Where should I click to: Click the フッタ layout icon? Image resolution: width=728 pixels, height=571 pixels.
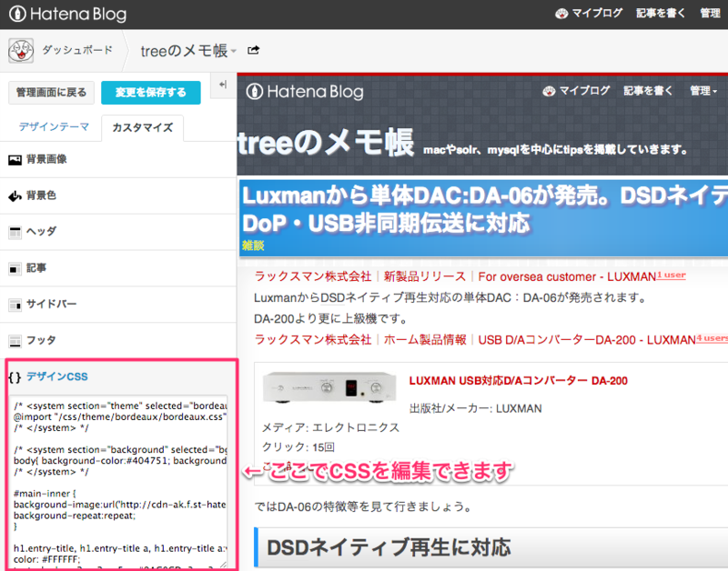(x=15, y=341)
